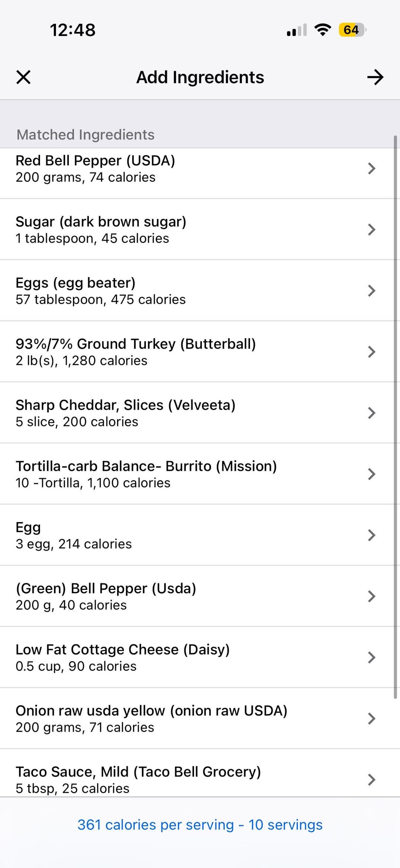Select Low Fat Cottage Cheese ingredient
400x868 pixels.
click(123, 657)
